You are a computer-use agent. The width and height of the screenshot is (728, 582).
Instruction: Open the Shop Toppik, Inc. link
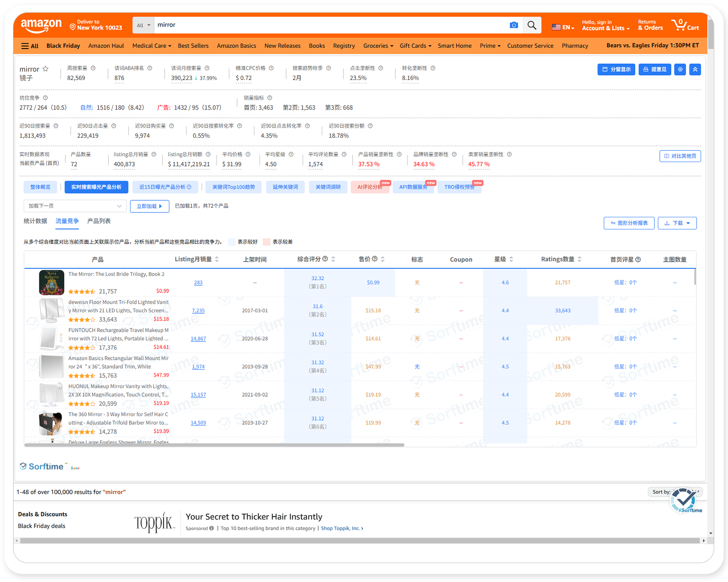coord(342,528)
